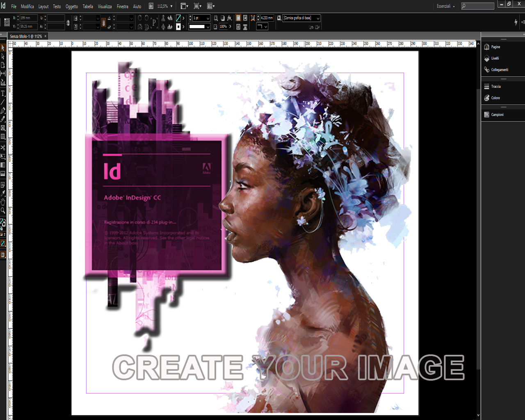
Task: Click the Adobe Bridge icon
Action: [x=151, y=6]
